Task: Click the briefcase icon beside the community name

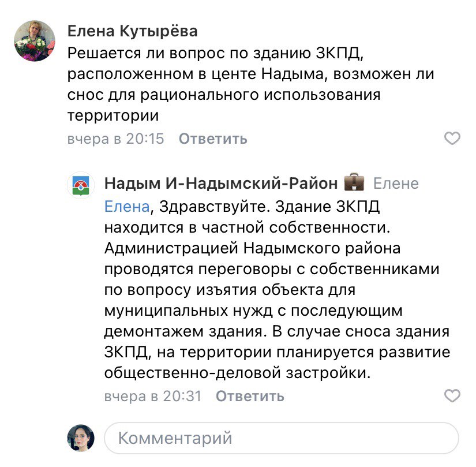Action: point(354,183)
